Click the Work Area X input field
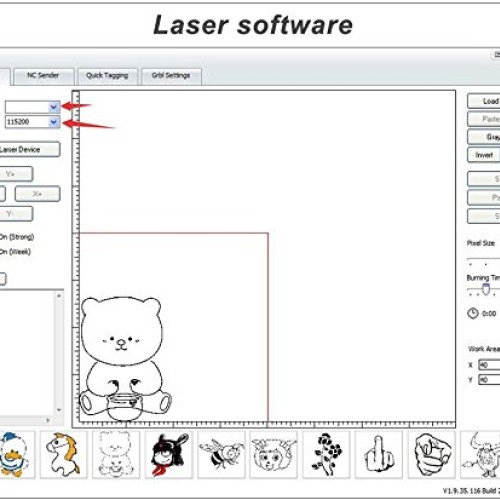 [x=489, y=365]
